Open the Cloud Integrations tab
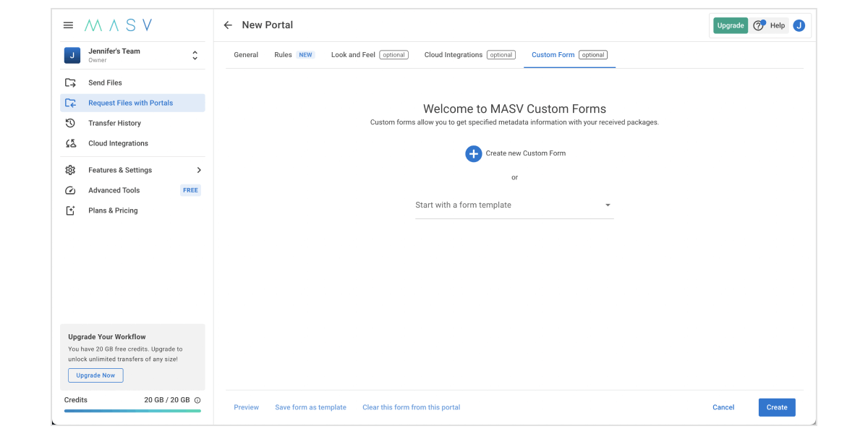The height and width of the screenshot is (434, 868). point(469,55)
